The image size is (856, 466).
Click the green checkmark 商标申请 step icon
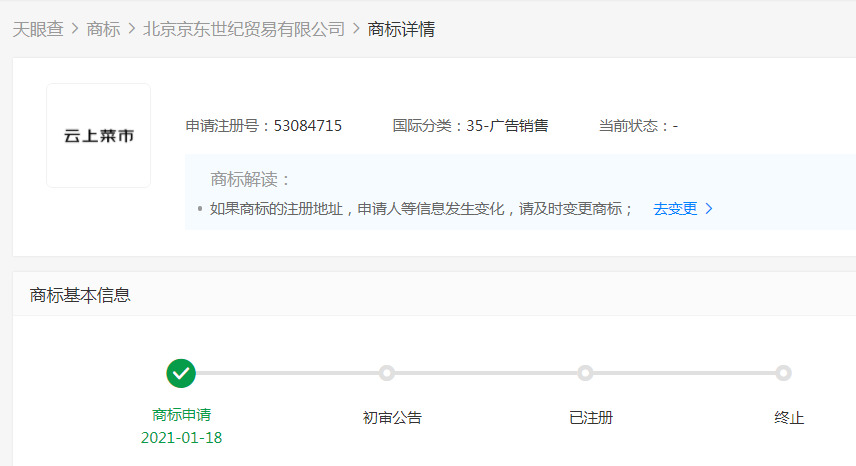click(181, 373)
